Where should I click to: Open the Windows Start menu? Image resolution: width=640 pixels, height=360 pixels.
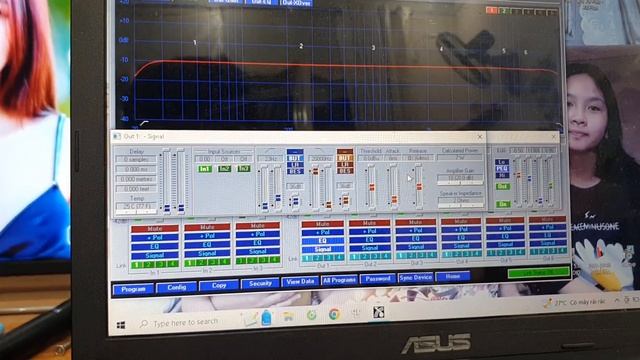pos(121,325)
